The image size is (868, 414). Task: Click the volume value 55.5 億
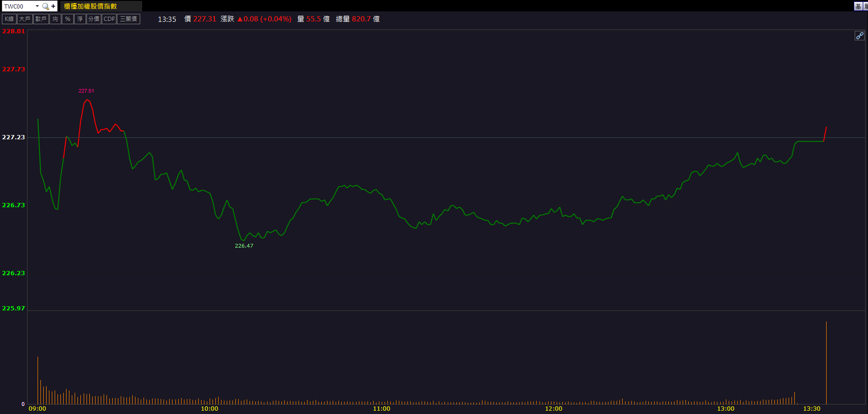coord(318,19)
